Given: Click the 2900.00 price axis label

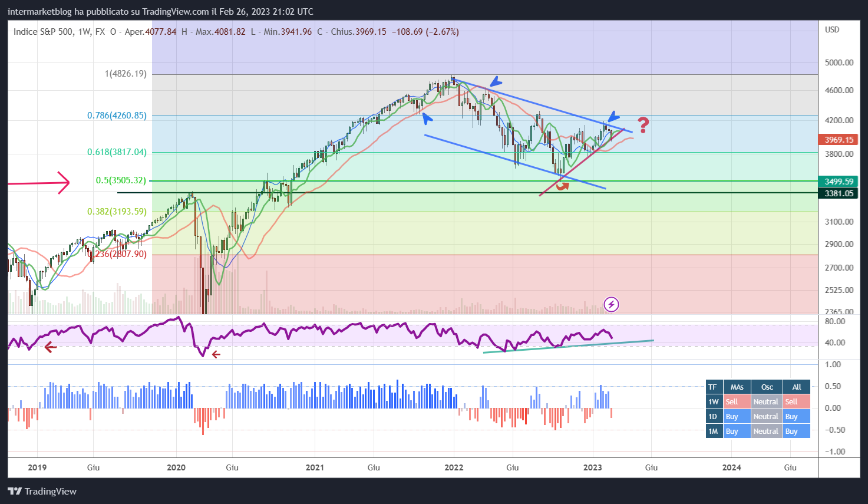Looking at the screenshot, I should [839, 244].
